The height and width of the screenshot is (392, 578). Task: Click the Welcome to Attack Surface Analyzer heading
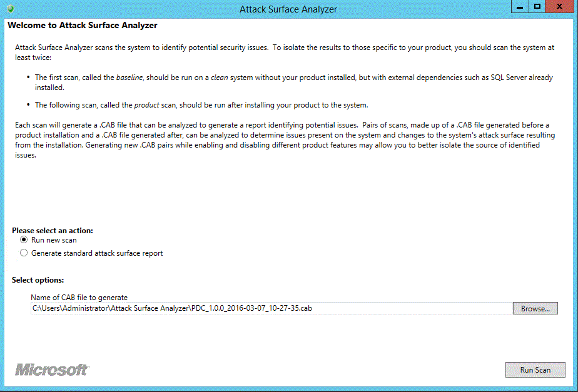point(83,26)
